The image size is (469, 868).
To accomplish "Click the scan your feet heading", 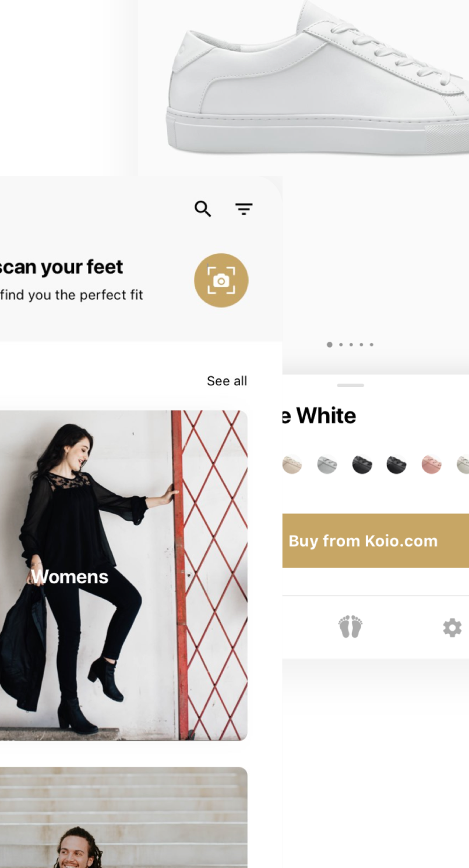I will 61,267.
